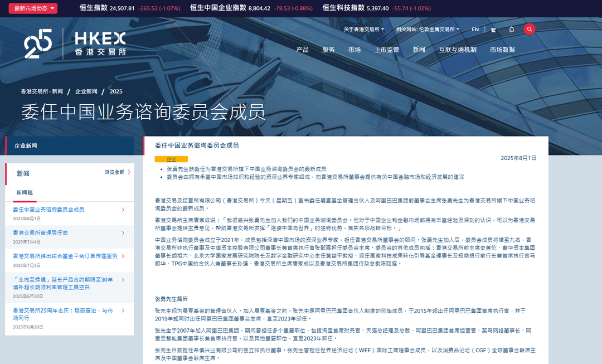Click the 新闻 heading in sidebar panel
602x364 pixels.
pyautogui.click(x=23, y=173)
